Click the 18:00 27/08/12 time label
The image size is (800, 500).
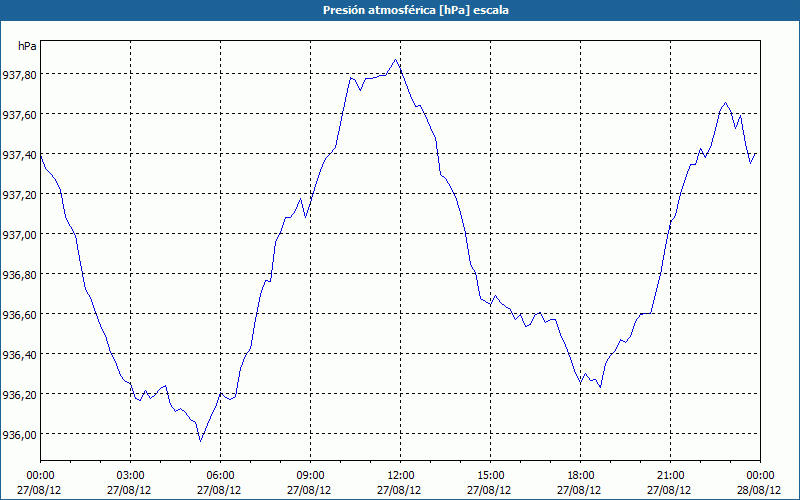[x=579, y=483]
